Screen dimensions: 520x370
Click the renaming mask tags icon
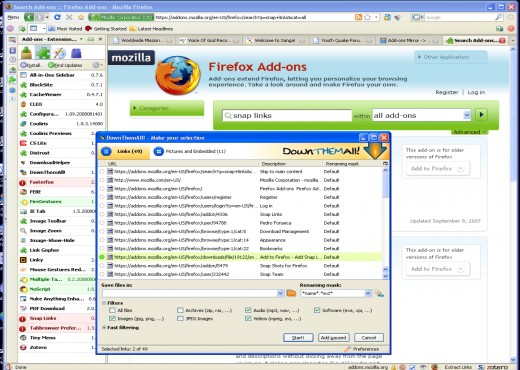(x=379, y=293)
